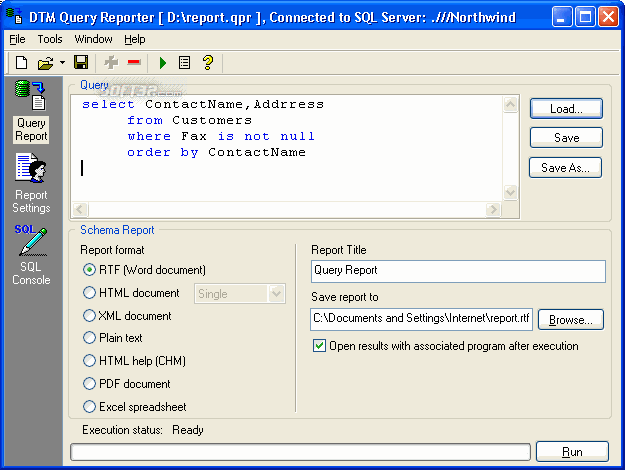Click the green Run arrow toolbar icon

(x=163, y=63)
